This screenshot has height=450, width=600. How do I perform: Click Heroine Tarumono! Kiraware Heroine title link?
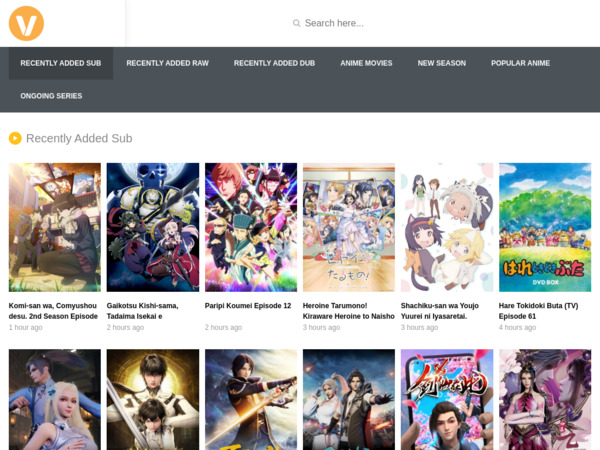pyautogui.click(x=349, y=311)
